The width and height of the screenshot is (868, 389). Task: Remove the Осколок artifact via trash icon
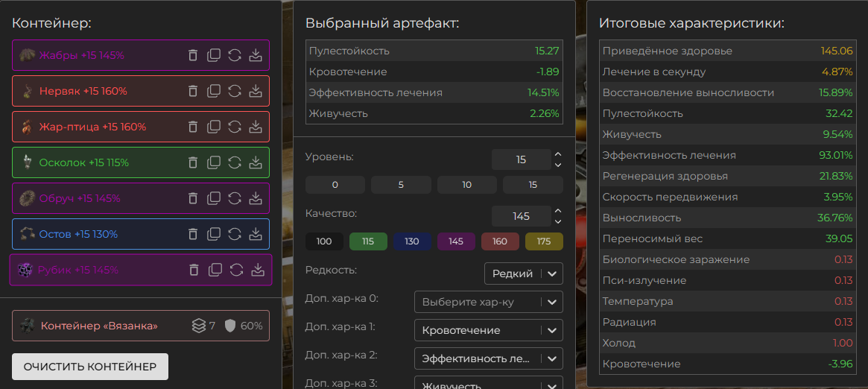[193, 162]
